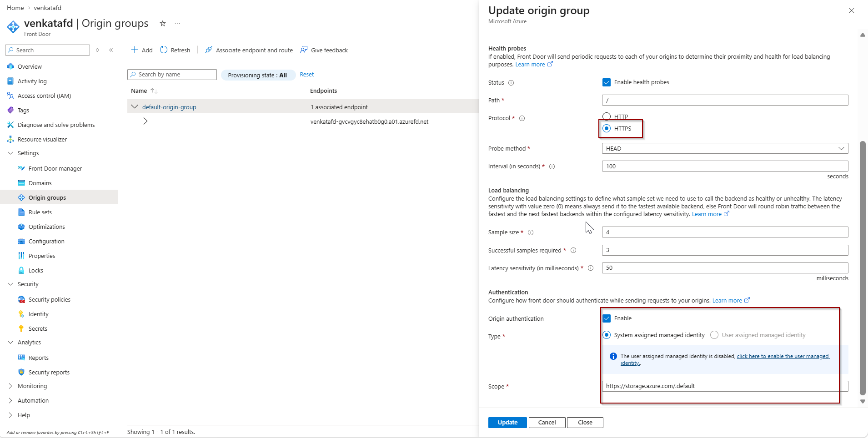Screen dimensions: 868x439
Task: Click the Protocol info icon
Action: click(522, 118)
